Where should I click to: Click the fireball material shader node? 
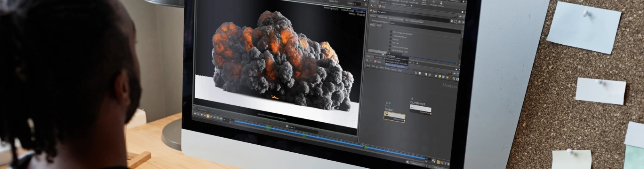pyautogui.click(x=394, y=116)
